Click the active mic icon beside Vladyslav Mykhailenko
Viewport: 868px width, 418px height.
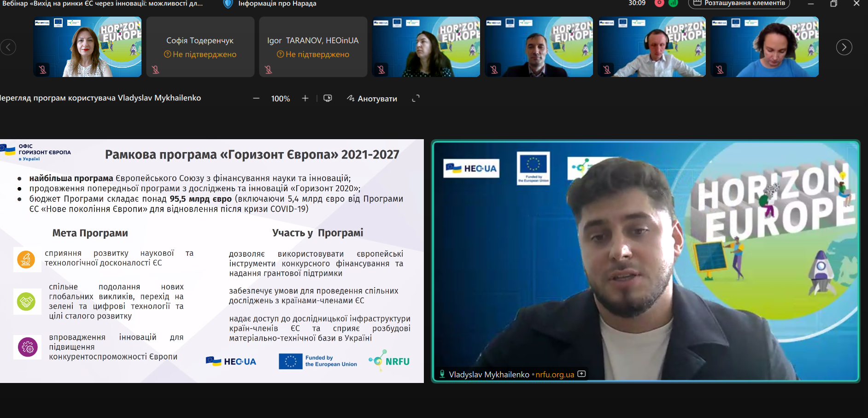point(442,374)
